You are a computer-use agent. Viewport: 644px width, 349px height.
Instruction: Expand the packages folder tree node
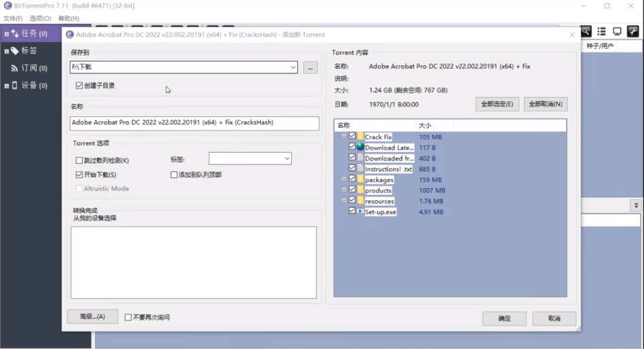tap(344, 179)
